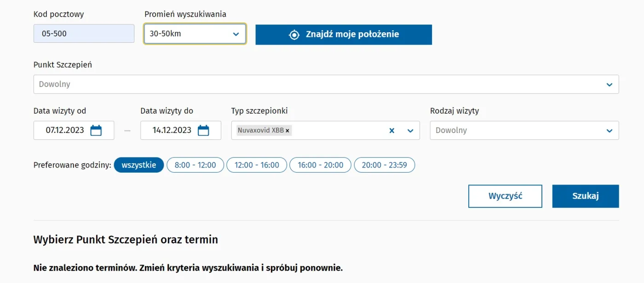This screenshot has width=644, height=283.
Task: Click the location target icon
Action: click(x=294, y=35)
